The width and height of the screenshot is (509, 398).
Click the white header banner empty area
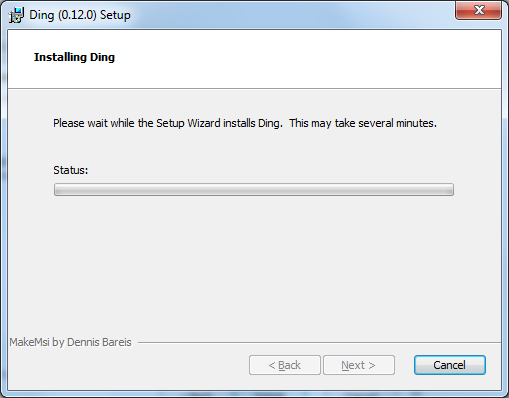click(x=300, y=58)
